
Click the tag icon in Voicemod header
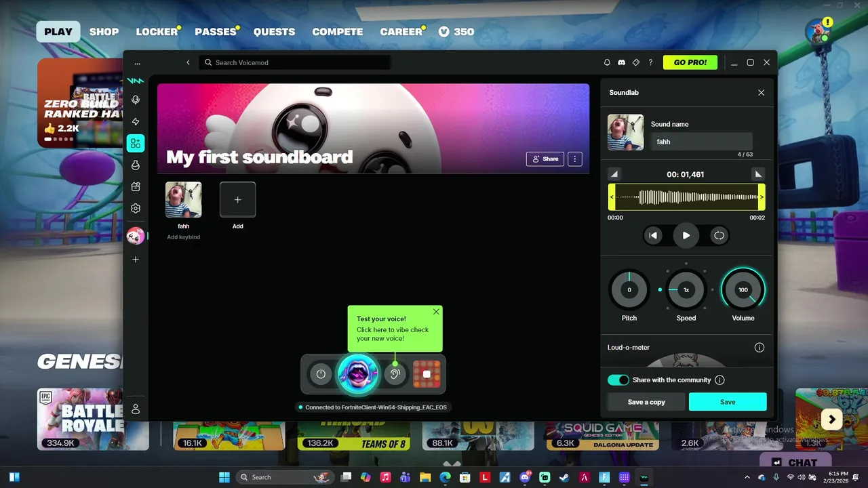tap(636, 62)
